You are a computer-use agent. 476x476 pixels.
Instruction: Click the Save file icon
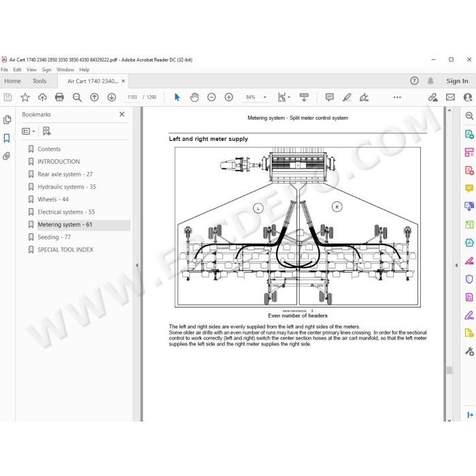click(x=8, y=97)
